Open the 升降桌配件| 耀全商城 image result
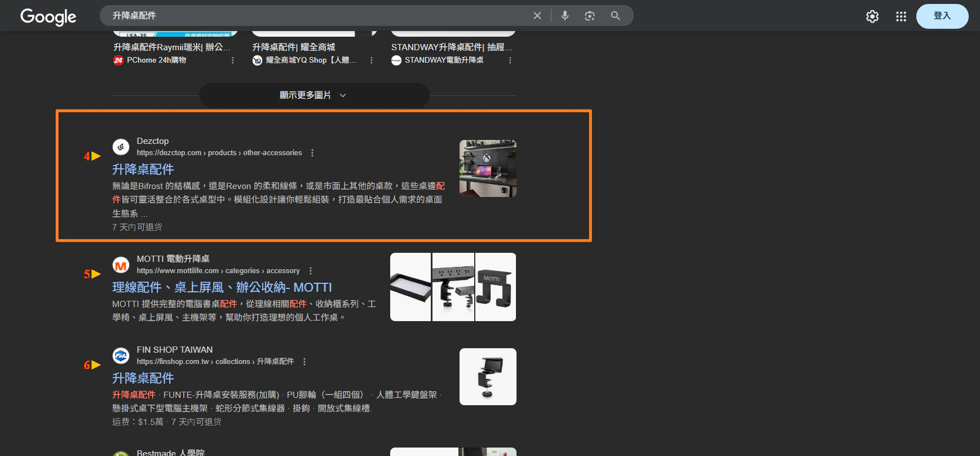980x456 pixels. click(294, 47)
